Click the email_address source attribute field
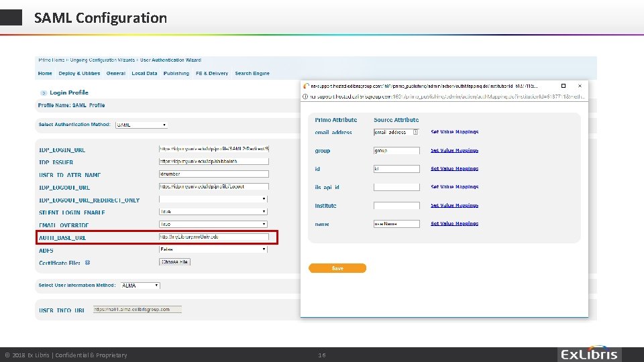This screenshot has height=362, width=644. pyautogui.click(x=396, y=132)
